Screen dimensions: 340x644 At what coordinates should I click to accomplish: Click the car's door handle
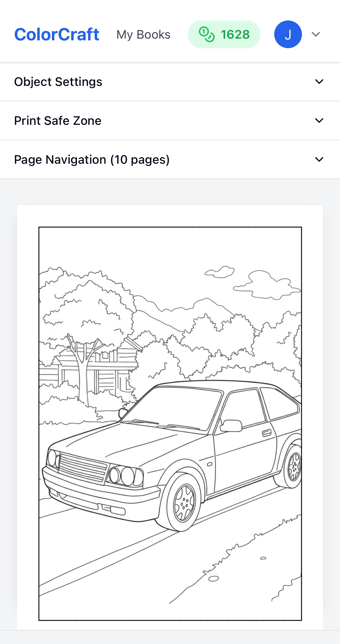tap(267, 433)
